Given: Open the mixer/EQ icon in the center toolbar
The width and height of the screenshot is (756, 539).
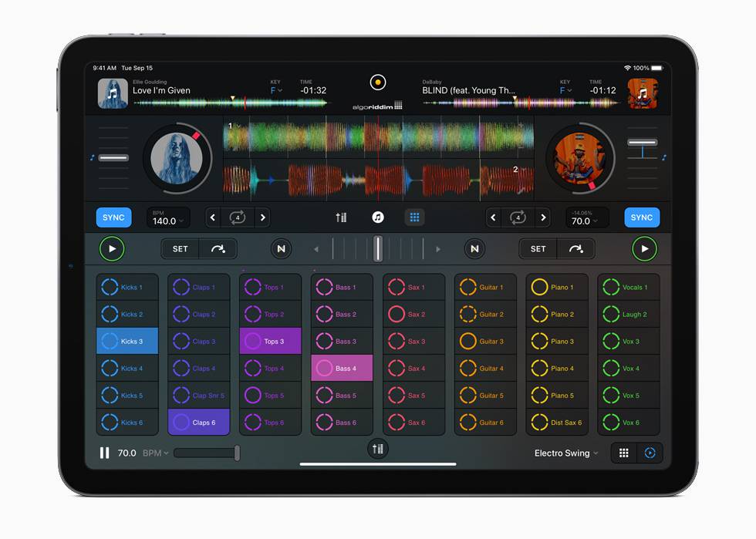Looking at the screenshot, I should pos(341,217).
